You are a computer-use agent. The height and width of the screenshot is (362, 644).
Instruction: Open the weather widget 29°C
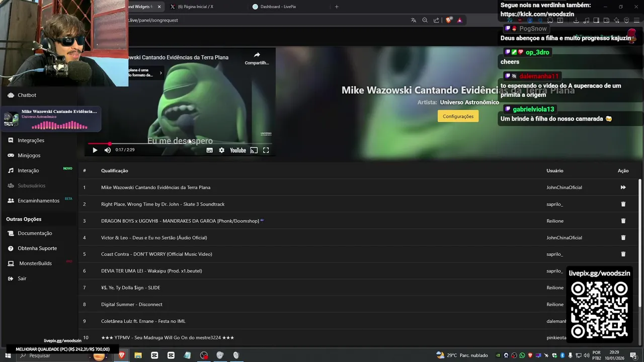tap(462, 355)
